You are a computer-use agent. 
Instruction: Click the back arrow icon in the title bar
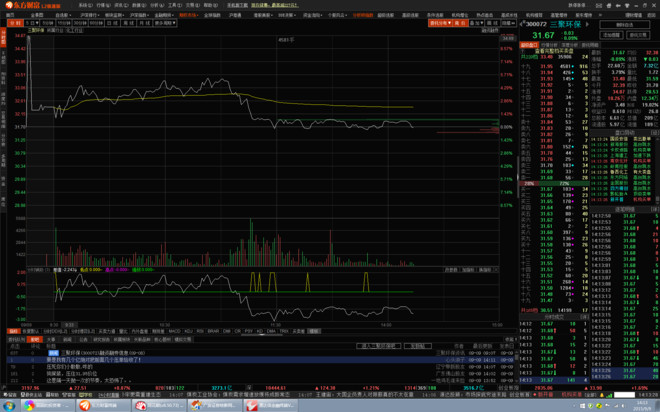618,5
